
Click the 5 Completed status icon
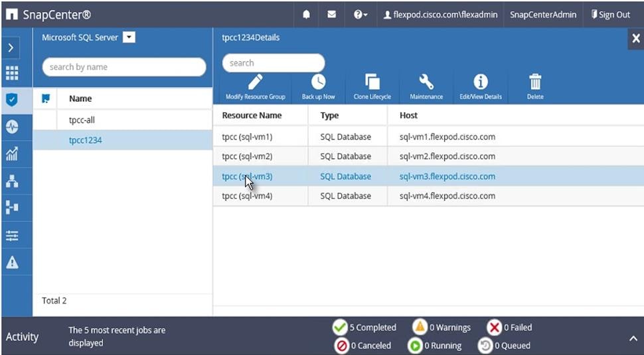[x=340, y=328]
